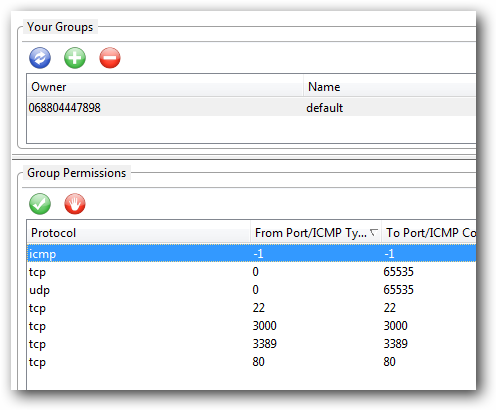496x410 pixels.
Task: Refresh the Your Groups list
Action: (x=40, y=58)
